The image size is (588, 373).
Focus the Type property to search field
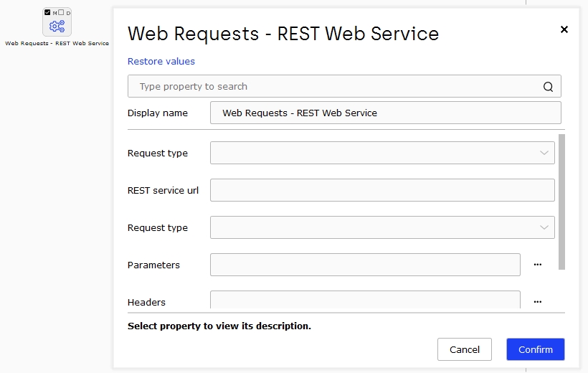click(344, 86)
